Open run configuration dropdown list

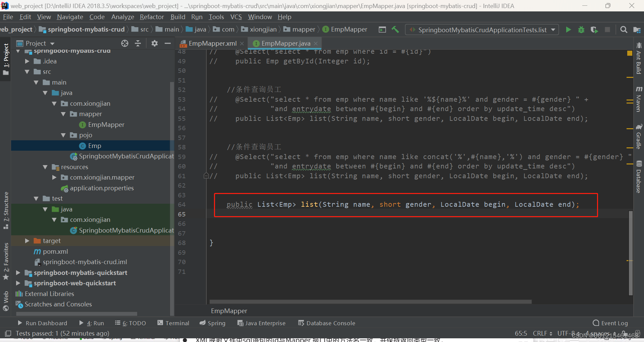pyautogui.click(x=482, y=30)
